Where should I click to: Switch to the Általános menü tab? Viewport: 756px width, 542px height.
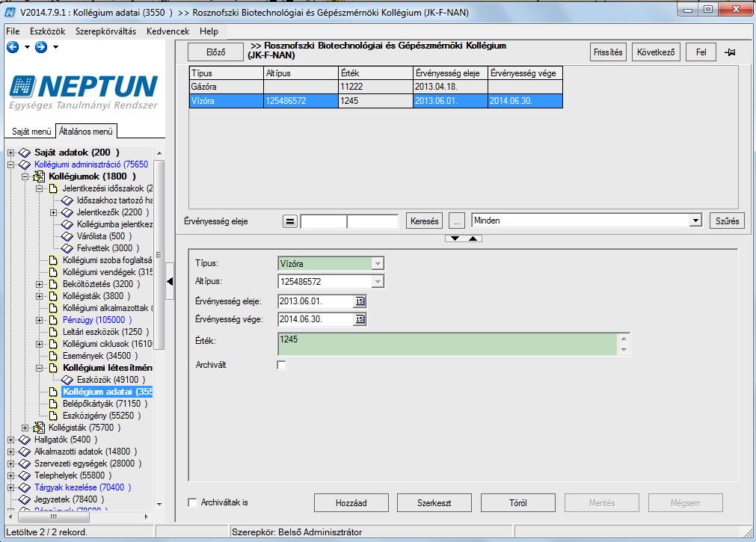(86, 131)
